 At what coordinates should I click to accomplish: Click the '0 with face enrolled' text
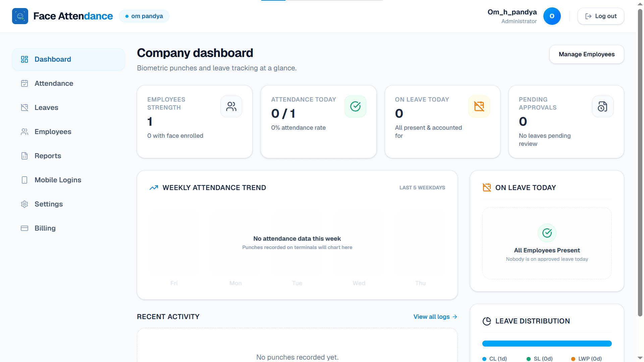tap(175, 136)
